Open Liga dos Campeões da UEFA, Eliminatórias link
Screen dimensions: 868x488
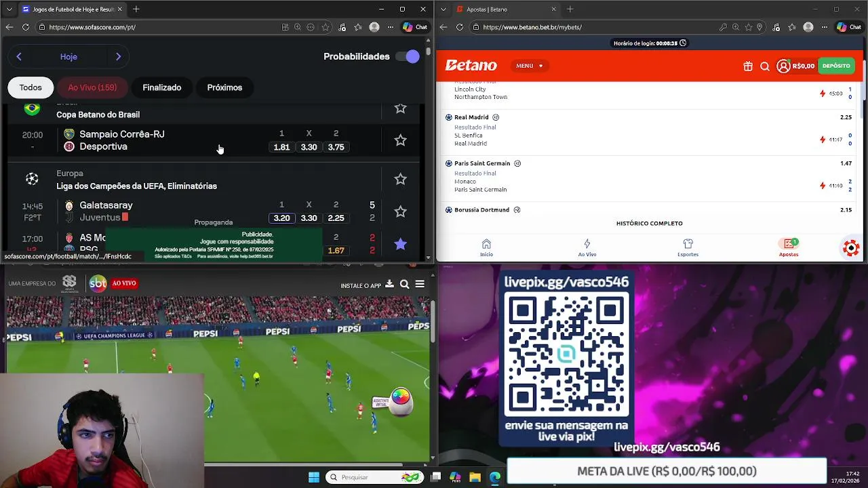tap(137, 186)
